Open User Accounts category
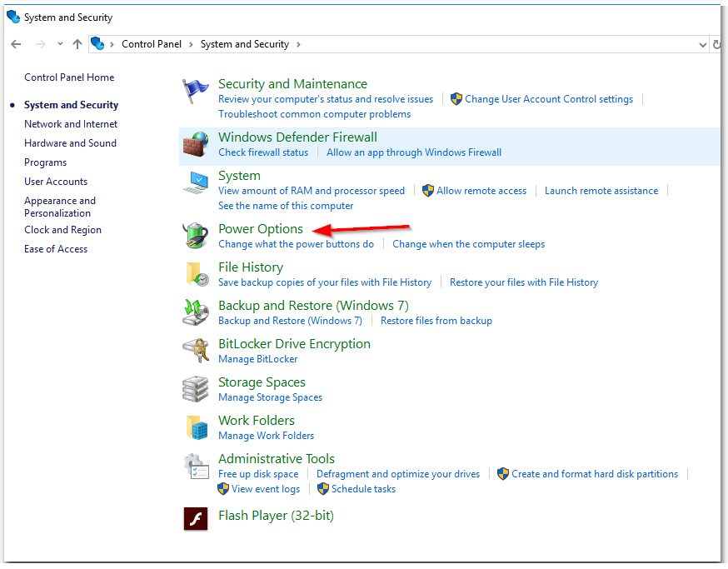The image size is (728, 569). [56, 182]
